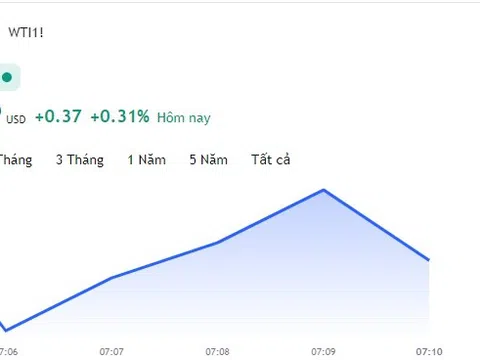The image size is (480, 360).
Task: Click the chart line point at 07:08
Action: tap(217, 242)
